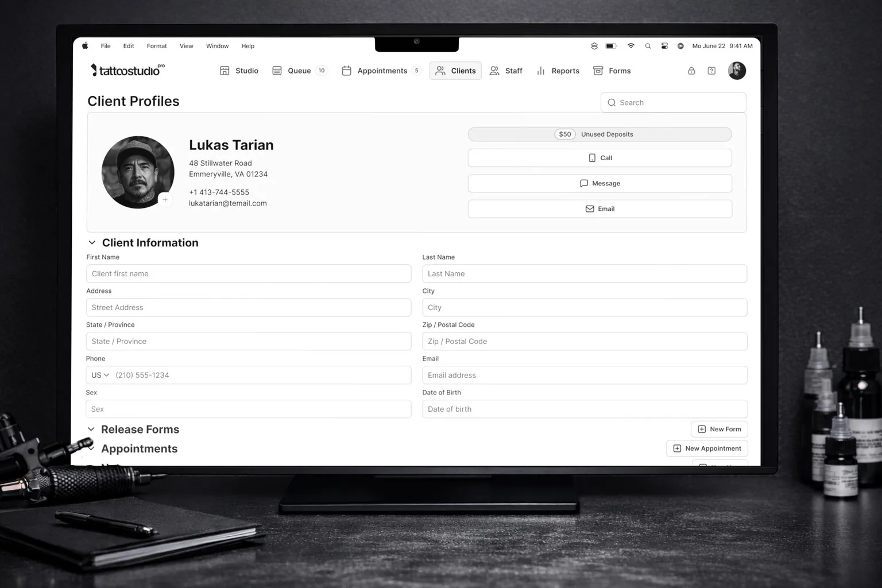Viewport: 882px width, 588px height.
Task: Click the user avatar in header
Action: point(737,71)
